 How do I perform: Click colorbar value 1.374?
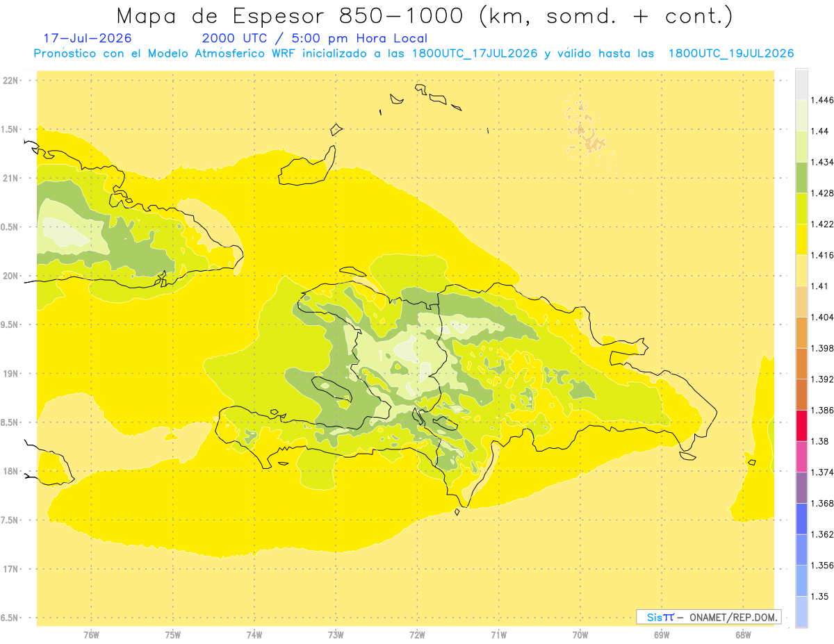(x=822, y=472)
